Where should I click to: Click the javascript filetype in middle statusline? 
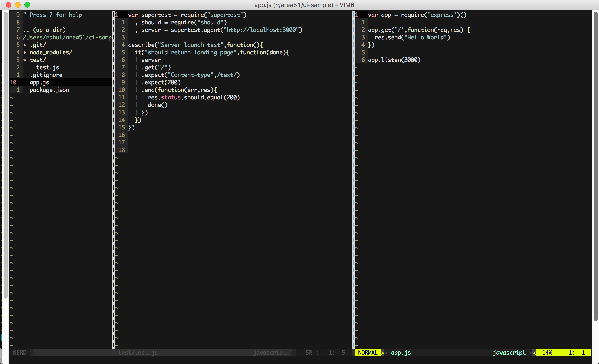(270, 352)
